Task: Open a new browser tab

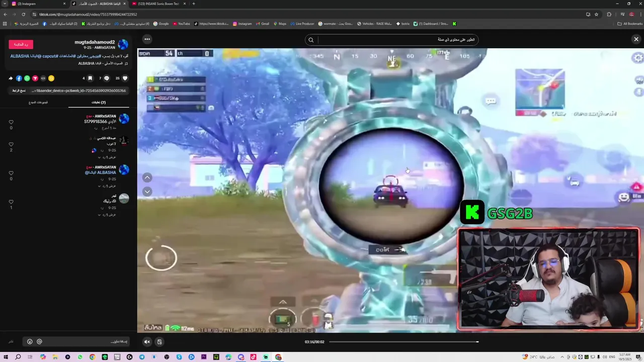Action: [x=194, y=4]
